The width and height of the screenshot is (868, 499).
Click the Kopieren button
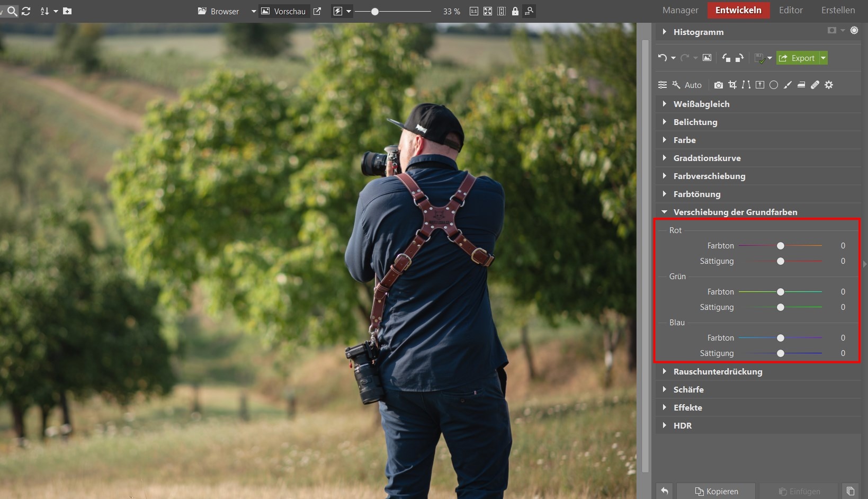pos(716,491)
